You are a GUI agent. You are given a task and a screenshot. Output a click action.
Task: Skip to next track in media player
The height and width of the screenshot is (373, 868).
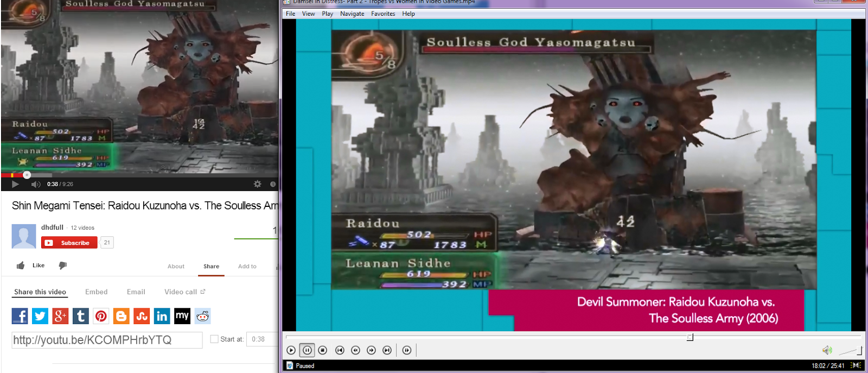(387, 350)
